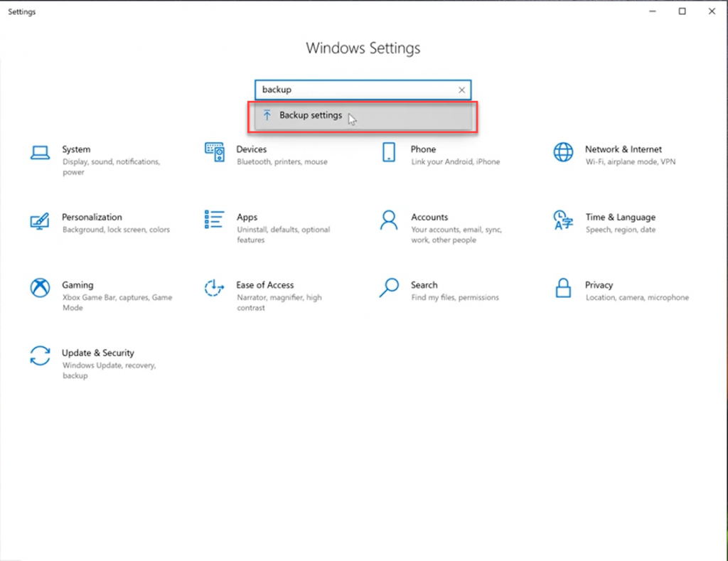Click 'Windows Update, recovery, backup' text

click(x=109, y=370)
